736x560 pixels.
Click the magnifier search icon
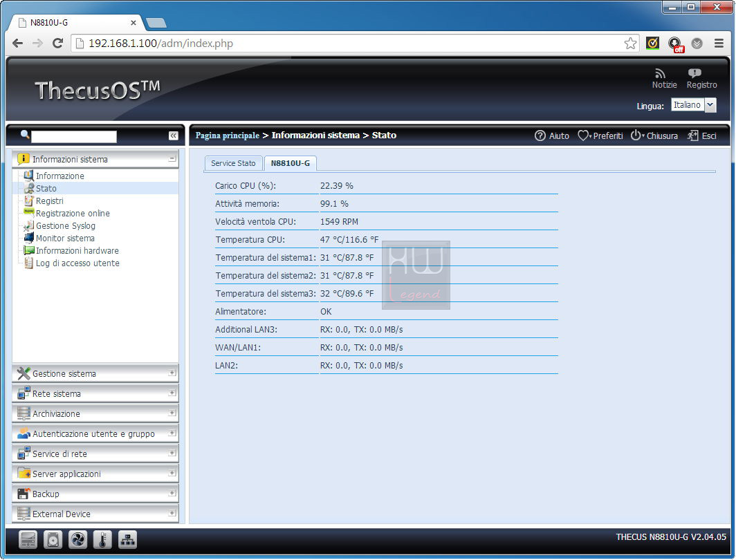tap(25, 135)
